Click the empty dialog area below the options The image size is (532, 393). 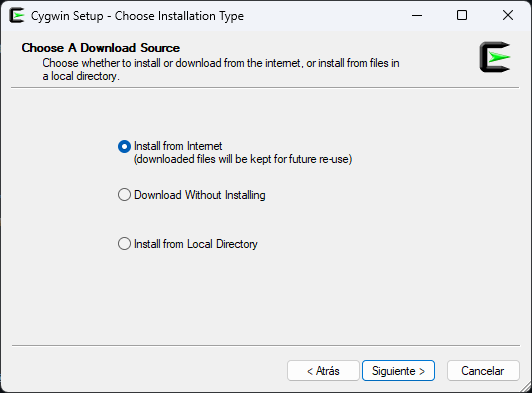point(266,299)
